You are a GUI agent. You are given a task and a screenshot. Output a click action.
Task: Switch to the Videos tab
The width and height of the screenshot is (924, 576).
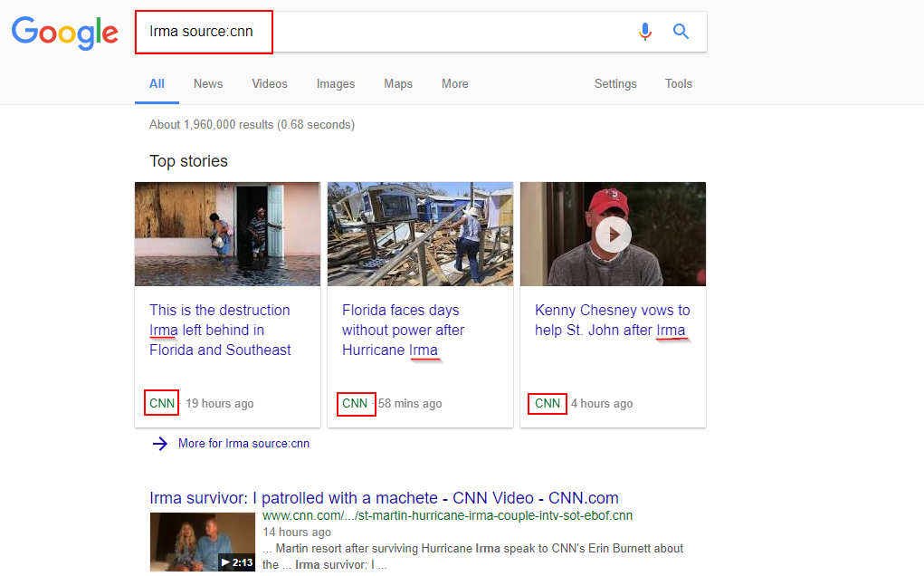(x=270, y=83)
